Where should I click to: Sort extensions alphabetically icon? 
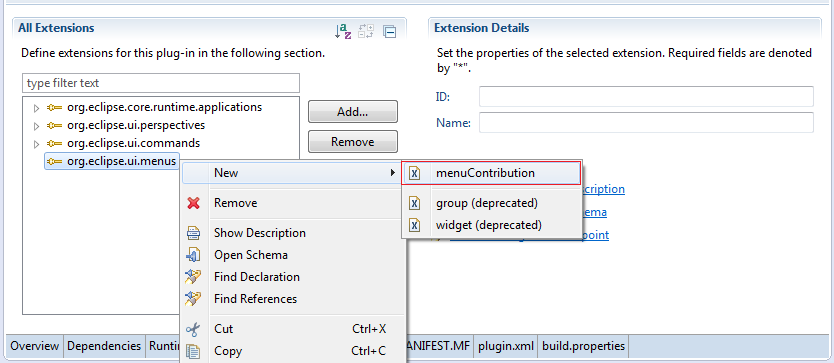point(343,31)
